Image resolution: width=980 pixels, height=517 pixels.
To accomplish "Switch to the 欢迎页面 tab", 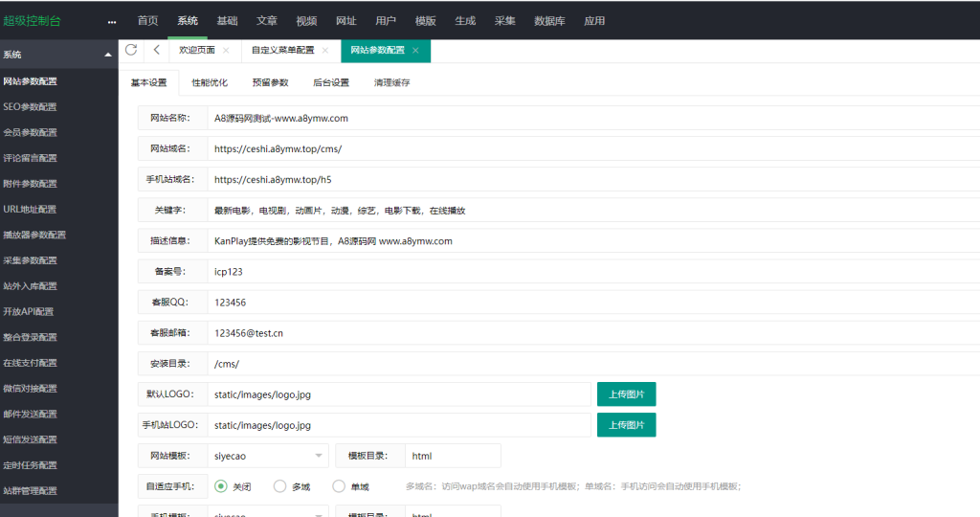I will (x=197, y=50).
